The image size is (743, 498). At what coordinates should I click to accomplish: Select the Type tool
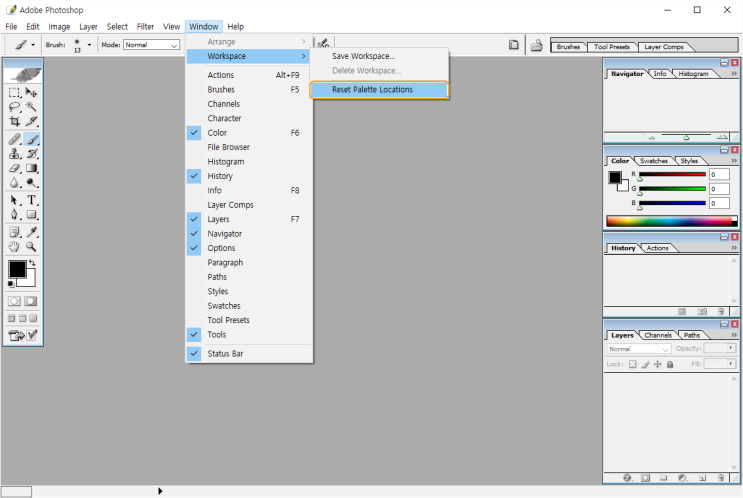coord(31,200)
